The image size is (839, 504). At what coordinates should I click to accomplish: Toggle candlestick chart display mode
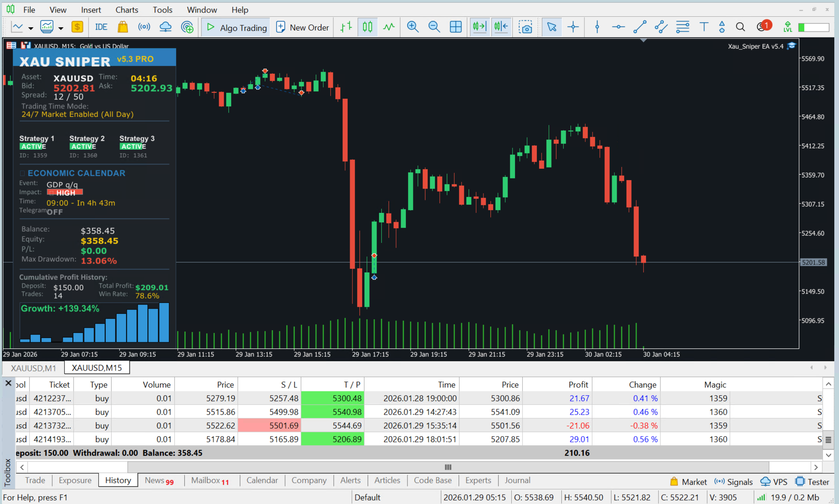[367, 27]
